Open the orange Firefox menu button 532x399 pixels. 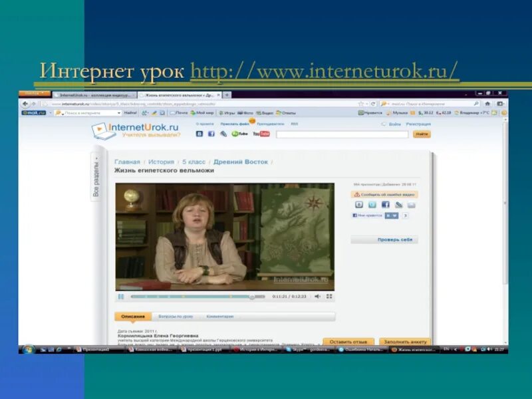pyautogui.click(x=35, y=93)
